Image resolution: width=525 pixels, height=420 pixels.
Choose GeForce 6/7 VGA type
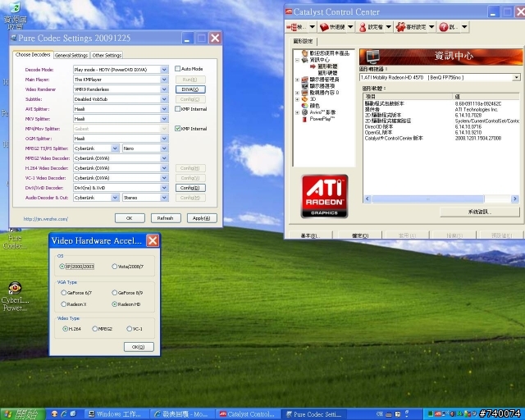64,293
